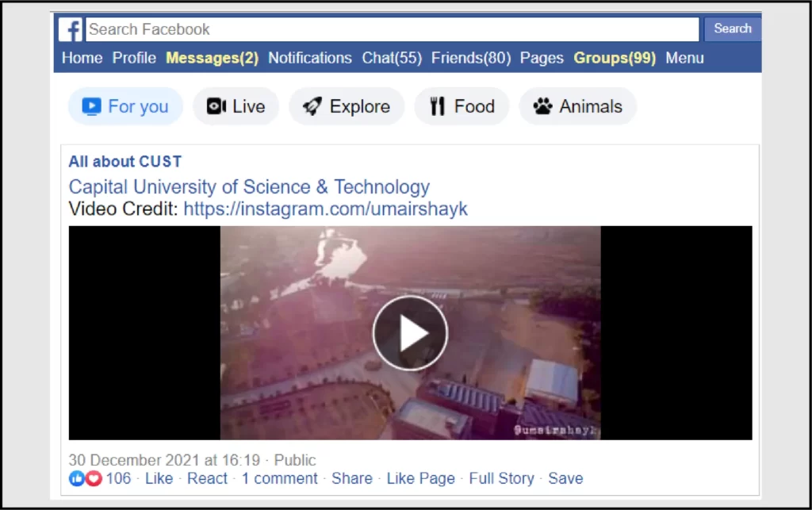Open Messages(2)
Screen dimensions: 812x510
pyautogui.click(x=212, y=58)
